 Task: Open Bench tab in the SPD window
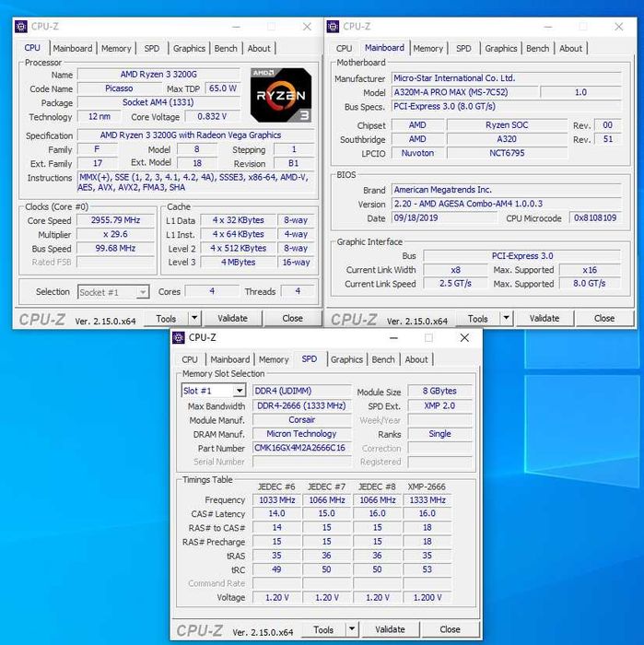pyautogui.click(x=383, y=359)
